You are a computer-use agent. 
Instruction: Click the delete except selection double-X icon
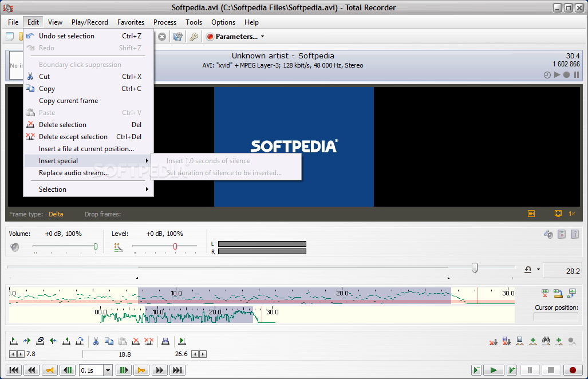click(x=149, y=341)
